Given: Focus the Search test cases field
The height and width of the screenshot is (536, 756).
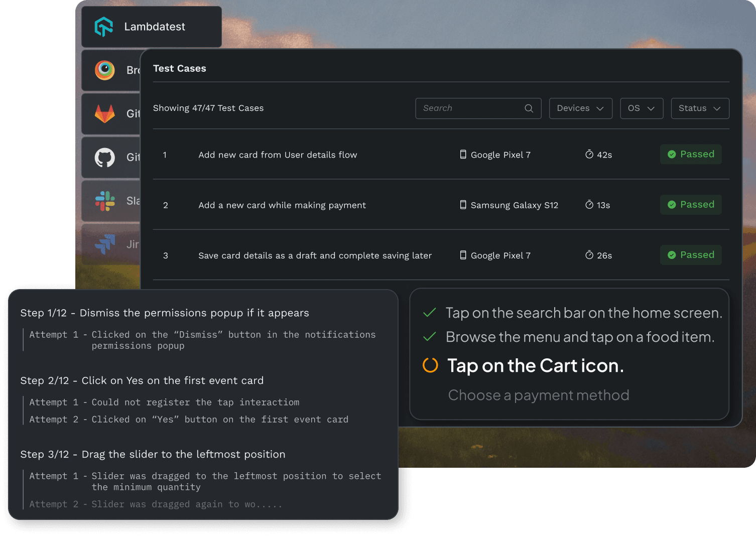Looking at the screenshot, I should pos(478,108).
